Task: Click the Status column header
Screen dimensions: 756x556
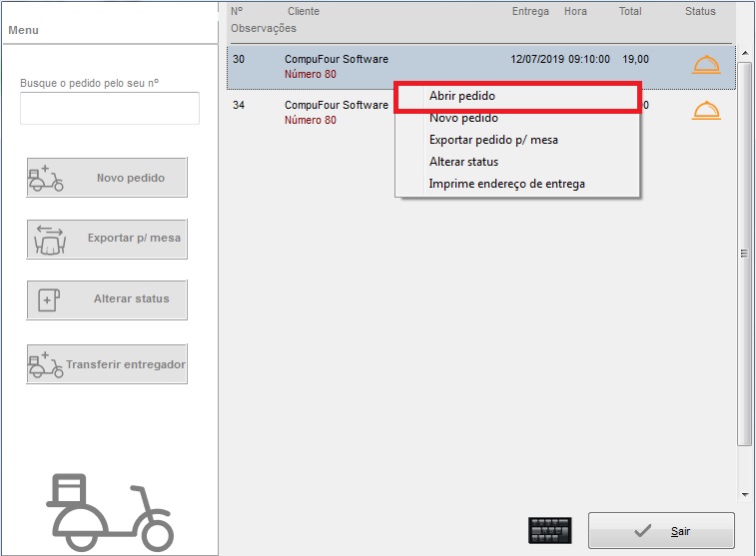Action: (x=700, y=11)
